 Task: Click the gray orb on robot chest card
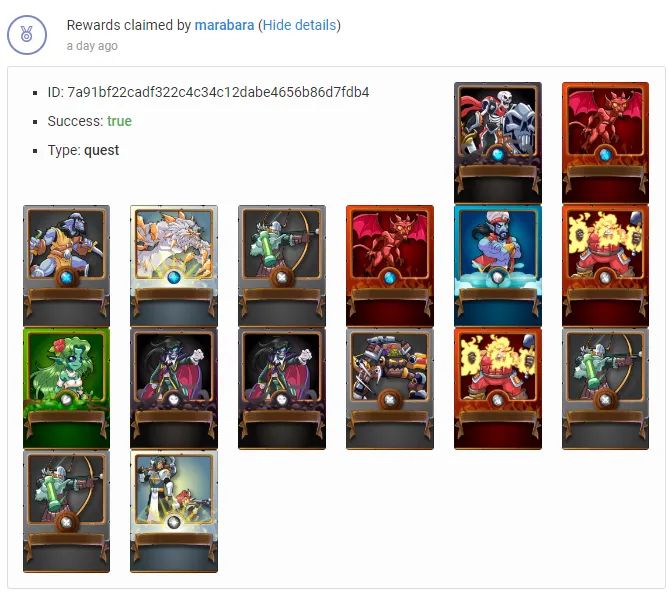[390, 400]
